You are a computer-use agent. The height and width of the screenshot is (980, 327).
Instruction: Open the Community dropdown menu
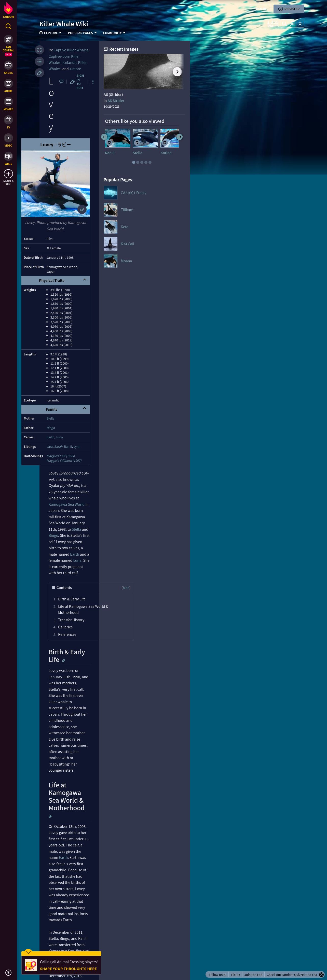114,33
